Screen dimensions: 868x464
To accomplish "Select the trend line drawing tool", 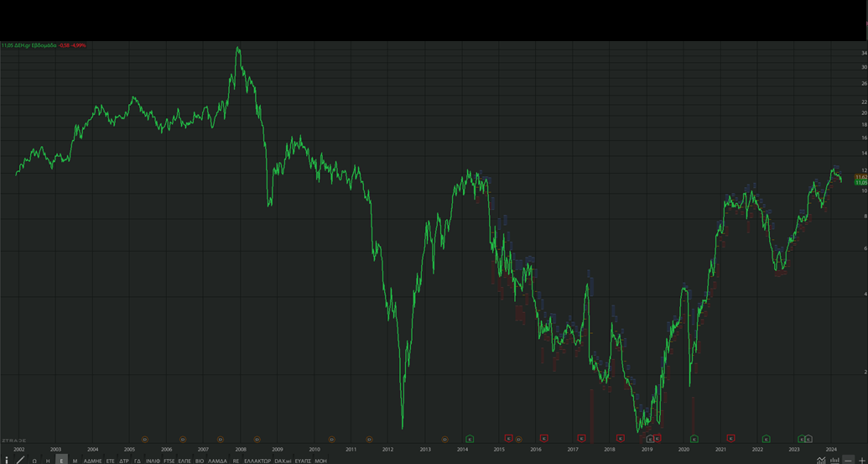I will coord(20,460).
